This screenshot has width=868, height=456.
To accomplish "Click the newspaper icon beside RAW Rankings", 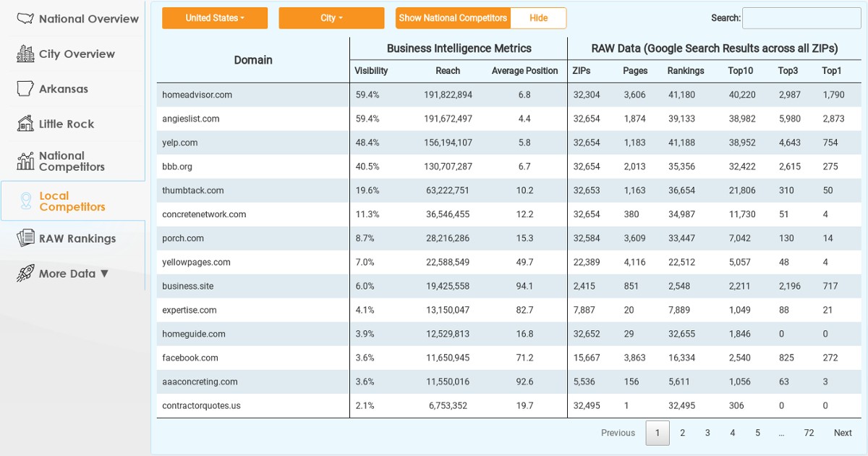I will point(25,238).
